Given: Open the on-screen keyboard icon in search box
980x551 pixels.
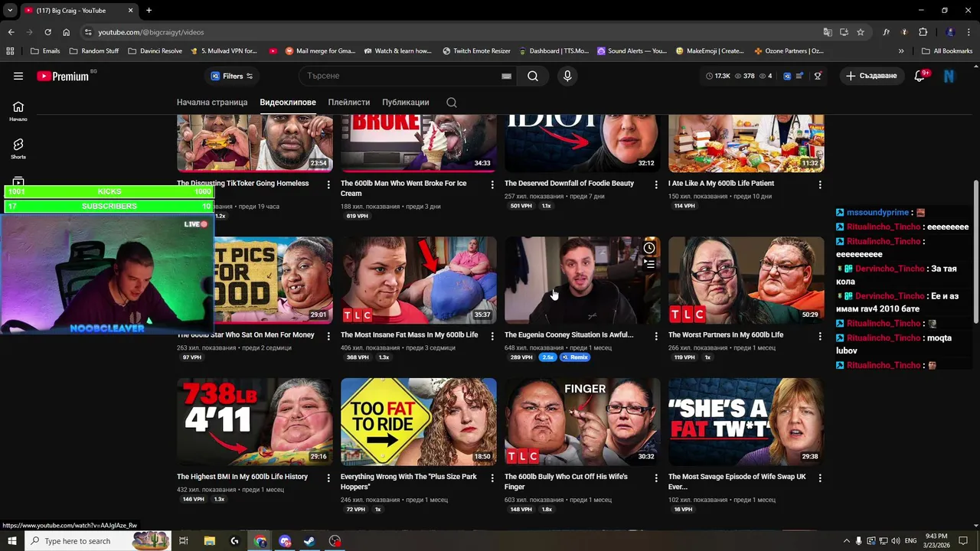Looking at the screenshot, I should pos(506,76).
